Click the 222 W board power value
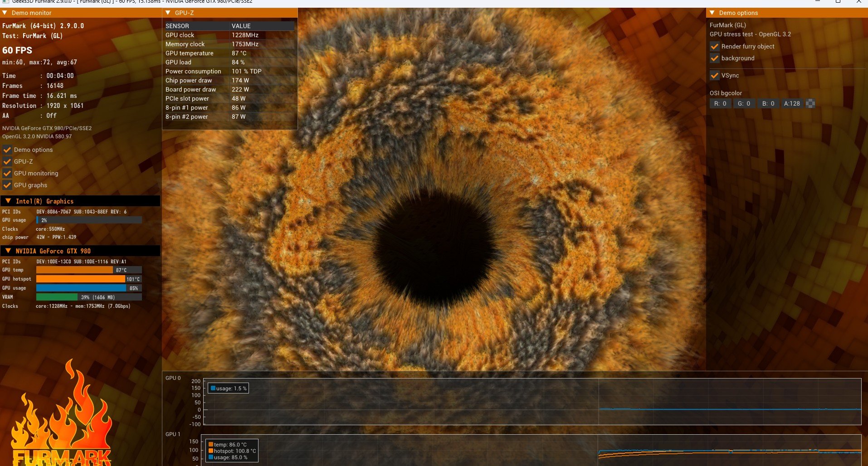The height and width of the screenshot is (466, 868). (x=240, y=89)
